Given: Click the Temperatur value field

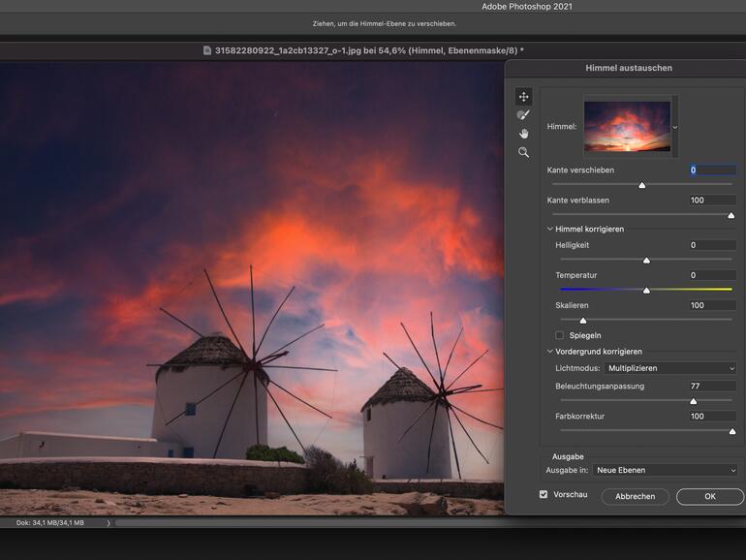Looking at the screenshot, I should click(713, 275).
